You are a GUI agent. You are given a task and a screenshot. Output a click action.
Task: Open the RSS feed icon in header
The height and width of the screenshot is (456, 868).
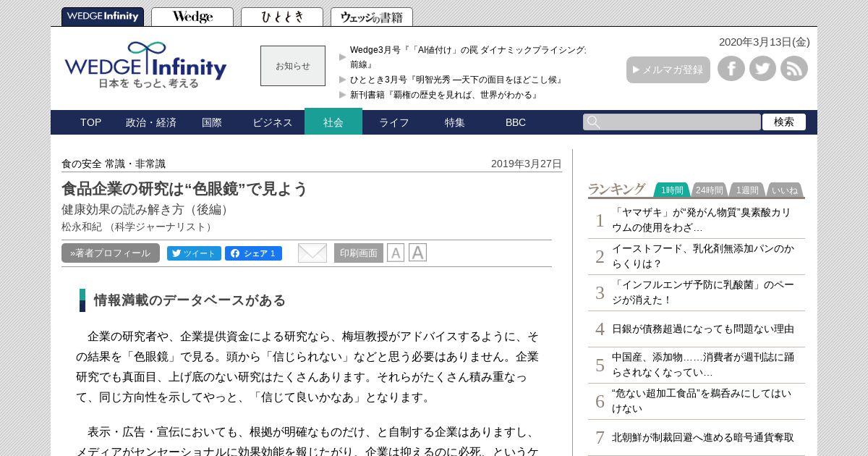pos(794,69)
